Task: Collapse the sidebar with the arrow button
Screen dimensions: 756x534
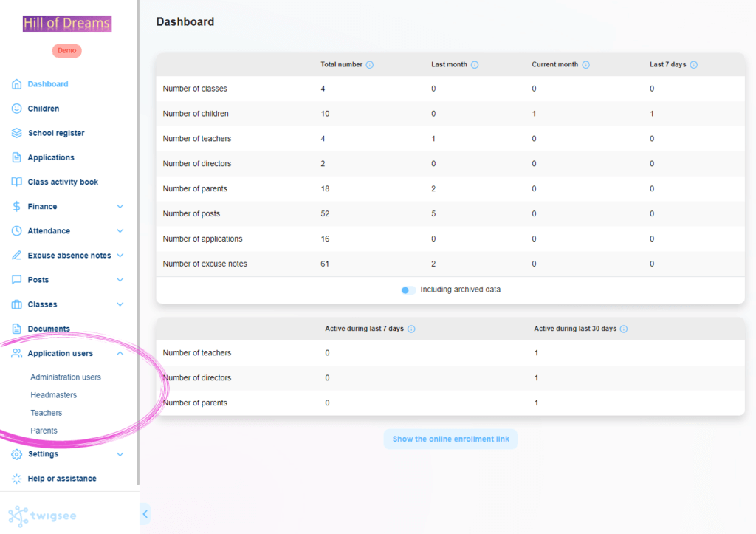Action: pyautogui.click(x=145, y=514)
